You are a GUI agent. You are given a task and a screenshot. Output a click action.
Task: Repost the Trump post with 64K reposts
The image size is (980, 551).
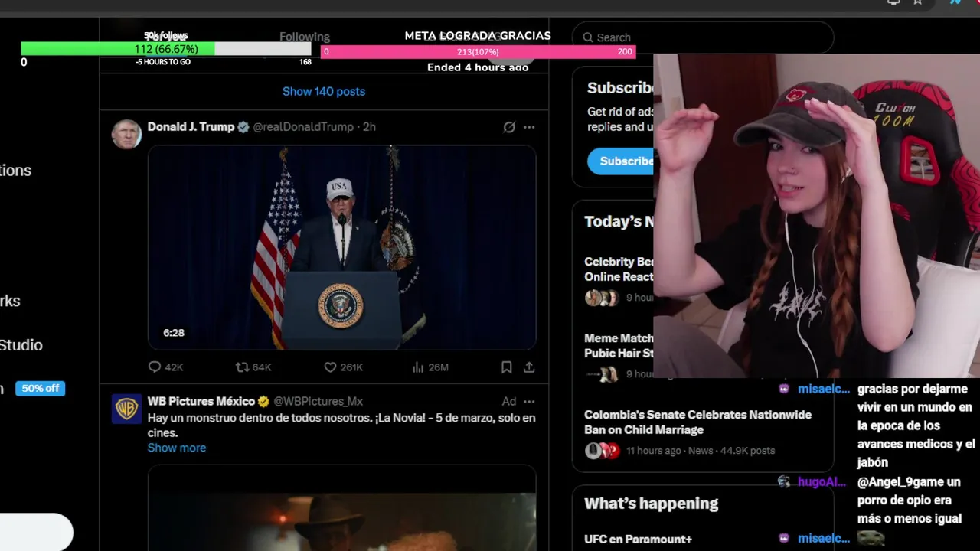pyautogui.click(x=253, y=367)
